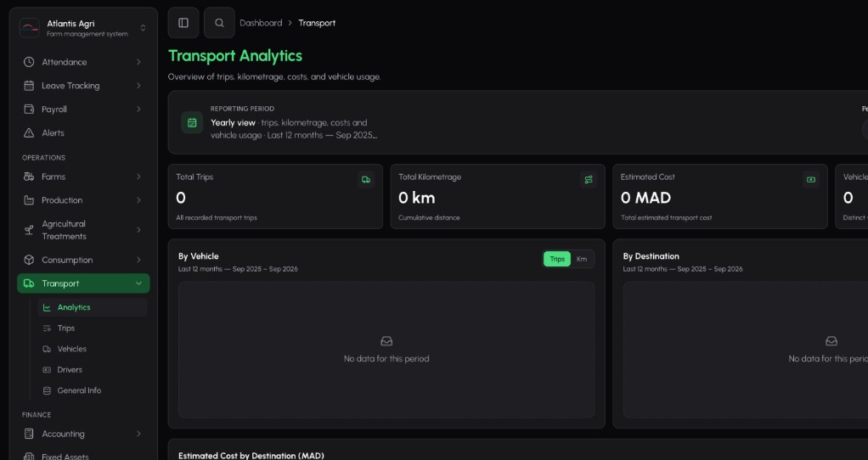Switch By Vehicle chart to Trips
Viewport: 868px width, 460px height.
[557, 259]
